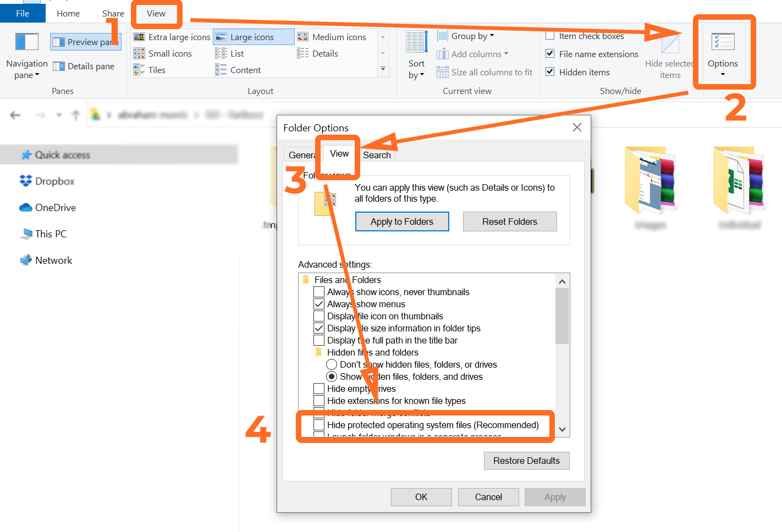
Task: Go back with the back arrow
Action: pos(15,115)
